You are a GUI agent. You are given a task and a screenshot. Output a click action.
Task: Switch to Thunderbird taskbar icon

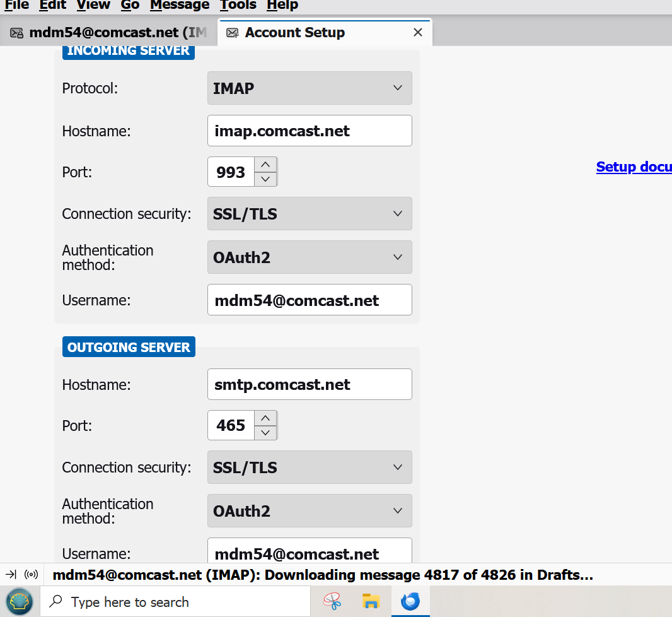click(410, 602)
